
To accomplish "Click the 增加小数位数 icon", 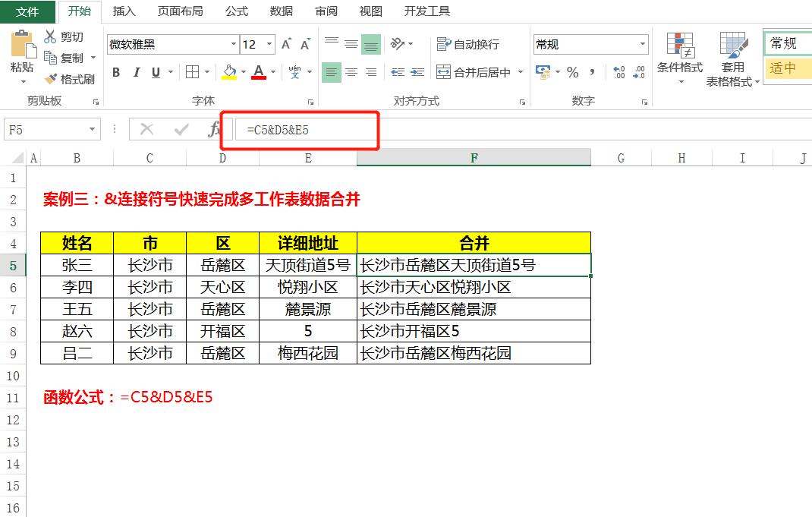I will click(x=620, y=74).
